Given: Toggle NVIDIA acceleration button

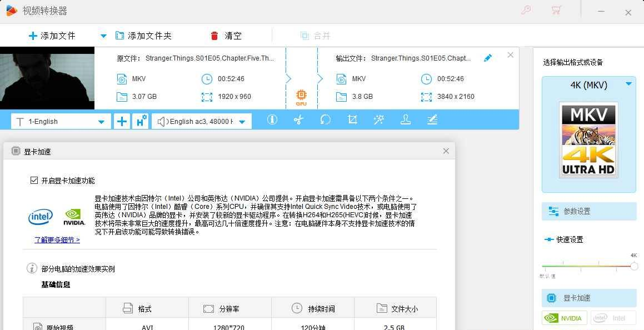Looking at the screenshot, I should pyautogui.click(x=565, y=318).
